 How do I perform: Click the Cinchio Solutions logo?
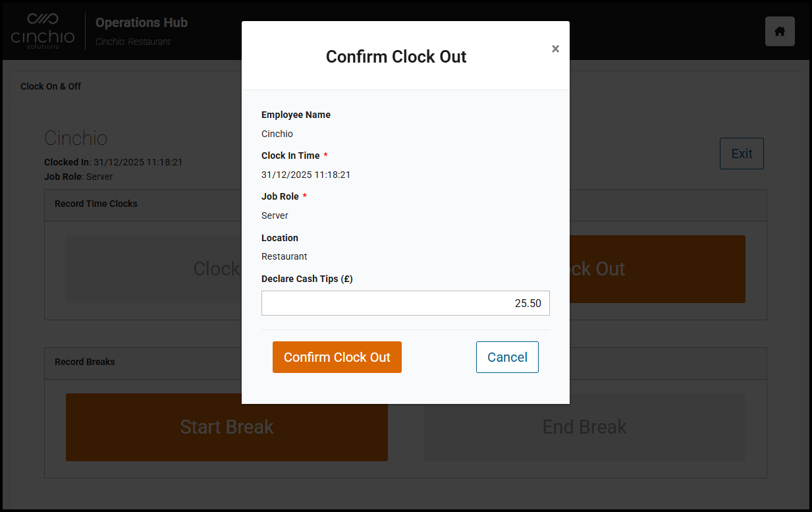[x=43, y=31]
